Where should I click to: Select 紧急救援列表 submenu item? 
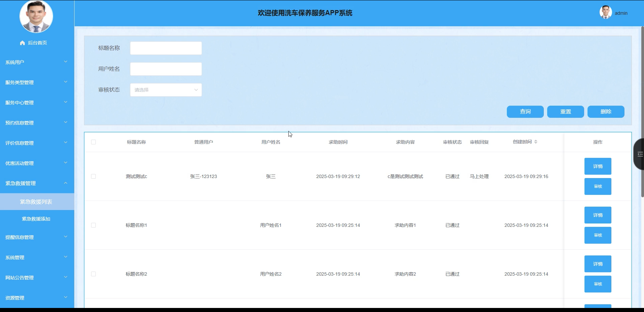pyautogui.click(x=37, y=202)
